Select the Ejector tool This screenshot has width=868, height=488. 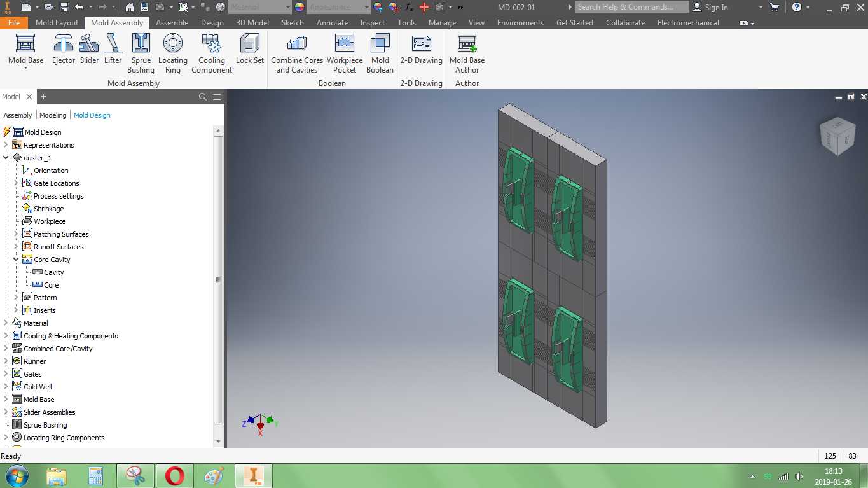(64, 50)
